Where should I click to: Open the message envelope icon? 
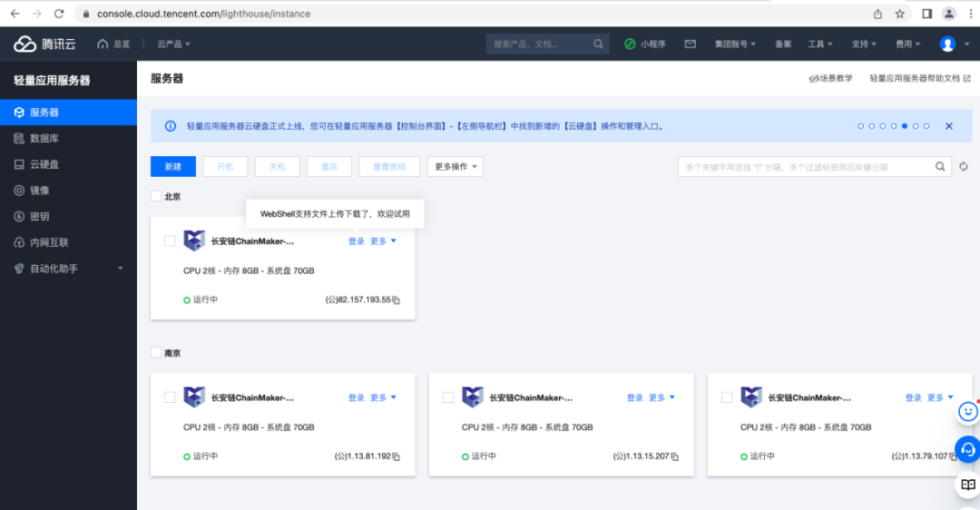click(x=690, y=44)
